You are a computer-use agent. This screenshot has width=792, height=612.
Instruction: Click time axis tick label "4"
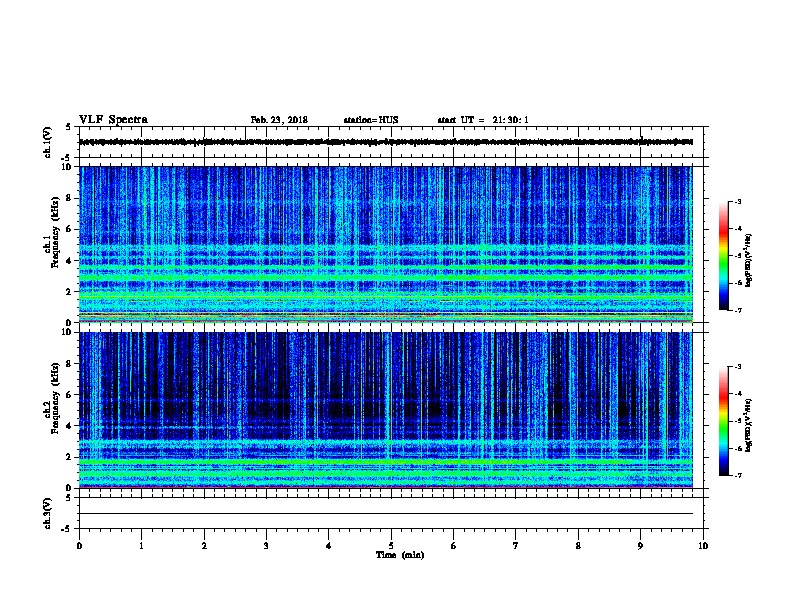(x=329, y=545)
